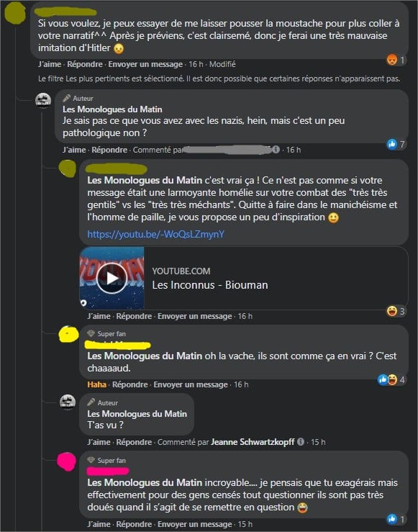Click the Modifié edit history label

[222, 64]
